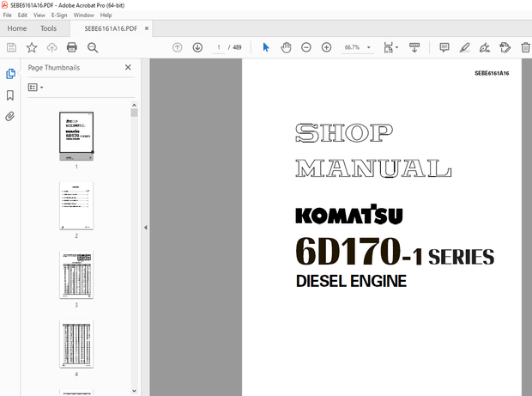Image resolution: width=532 pixels, height=396 pixels.
Task: Go to previous page arrow
Action: [x=177, y=47]
